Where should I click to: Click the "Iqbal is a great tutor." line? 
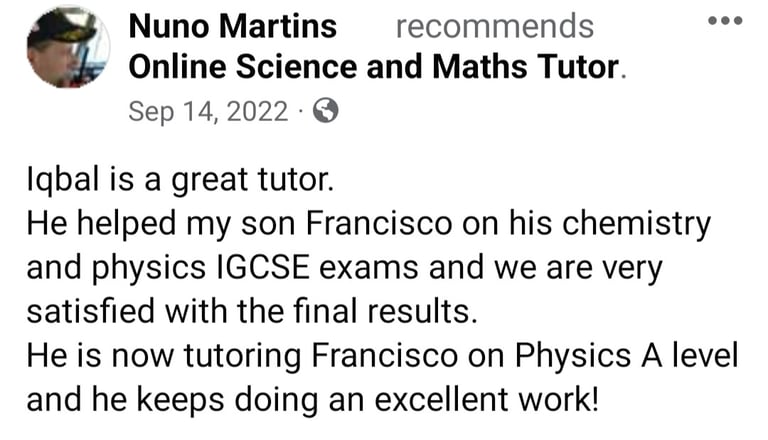[x=180, y=180]
